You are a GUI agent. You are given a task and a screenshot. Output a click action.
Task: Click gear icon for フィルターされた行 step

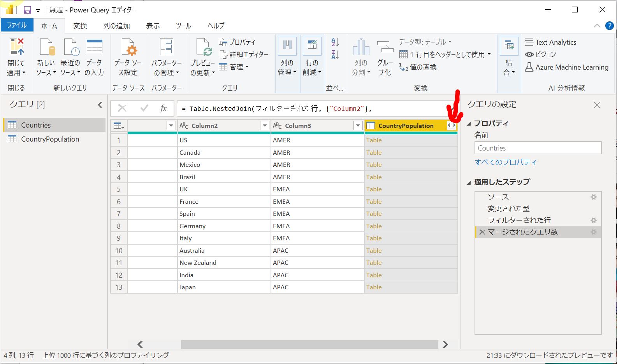point(594,220)
